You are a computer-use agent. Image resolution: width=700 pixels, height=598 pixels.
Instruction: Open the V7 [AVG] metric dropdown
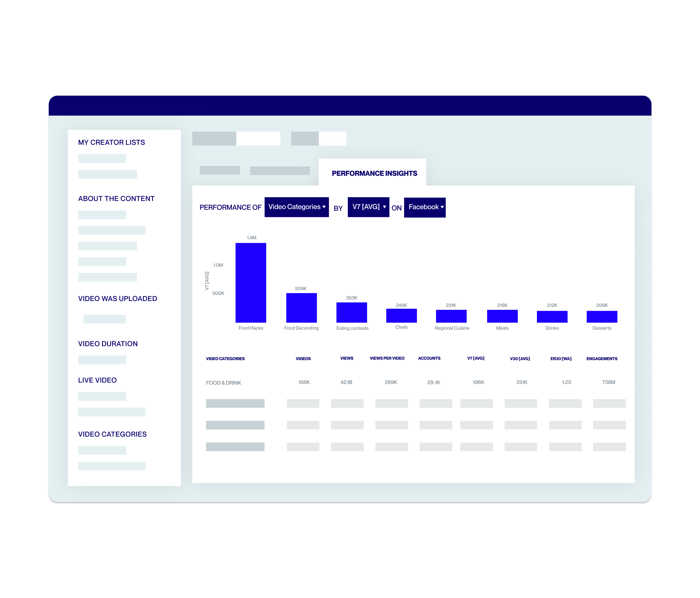point(366,207)
